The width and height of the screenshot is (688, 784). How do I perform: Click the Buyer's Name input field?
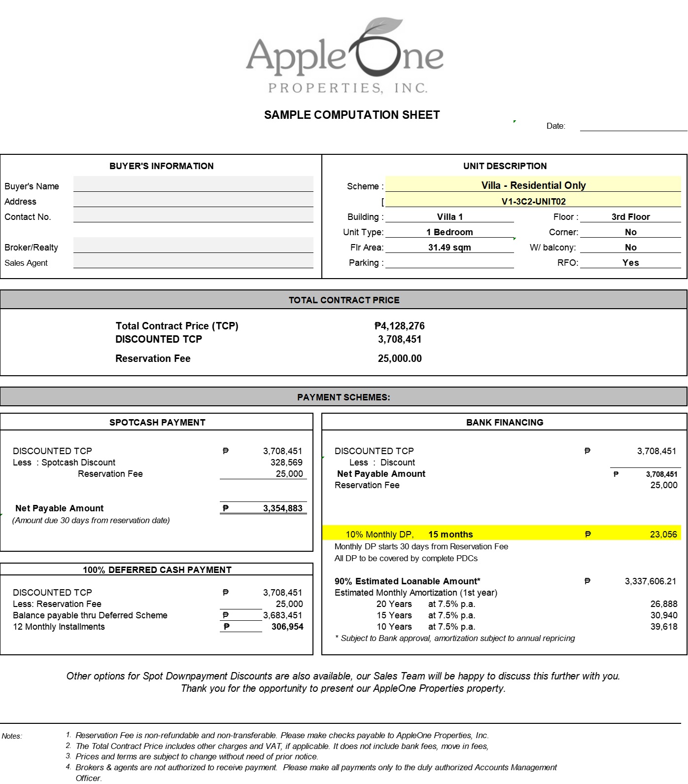[x=193, y=184]
